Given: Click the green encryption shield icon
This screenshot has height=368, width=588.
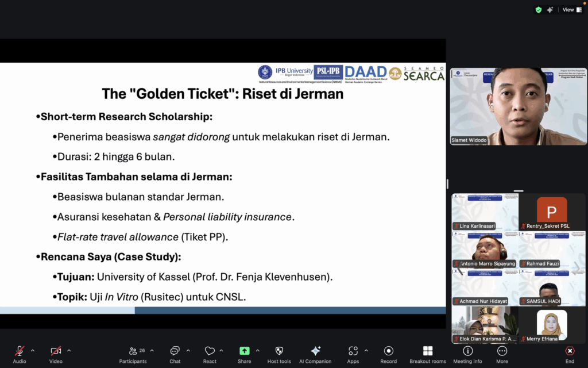Looking at the screenshot, I should pyautogui.click(x=538, y=10).
